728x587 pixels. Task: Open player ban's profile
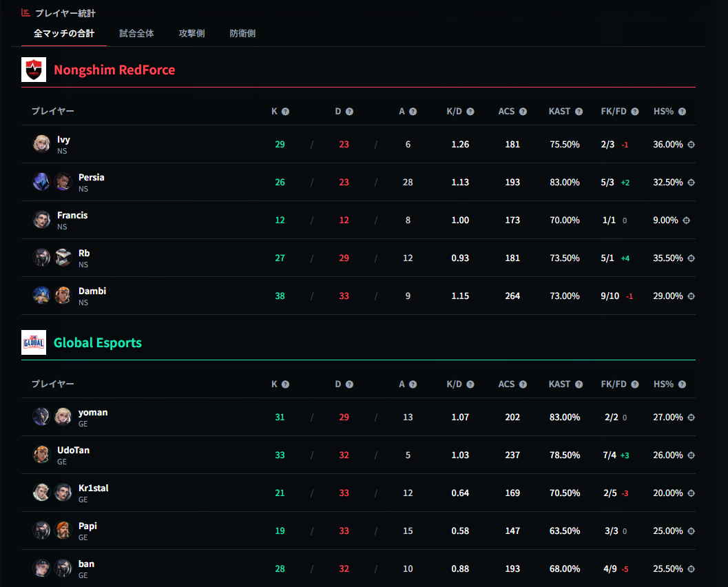pyautogui.click(x=86, y=564)
